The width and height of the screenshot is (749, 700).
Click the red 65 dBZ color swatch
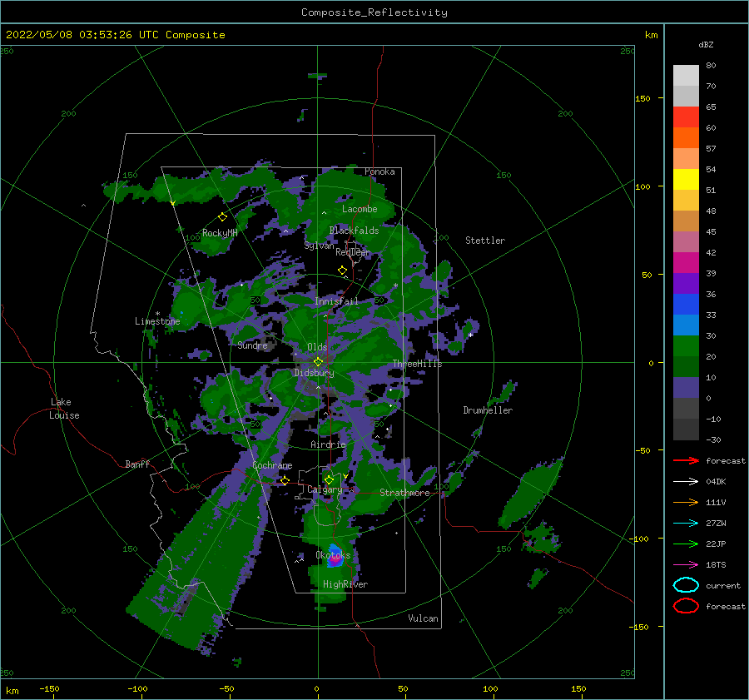pyautogui.click(x=686, y=117)
